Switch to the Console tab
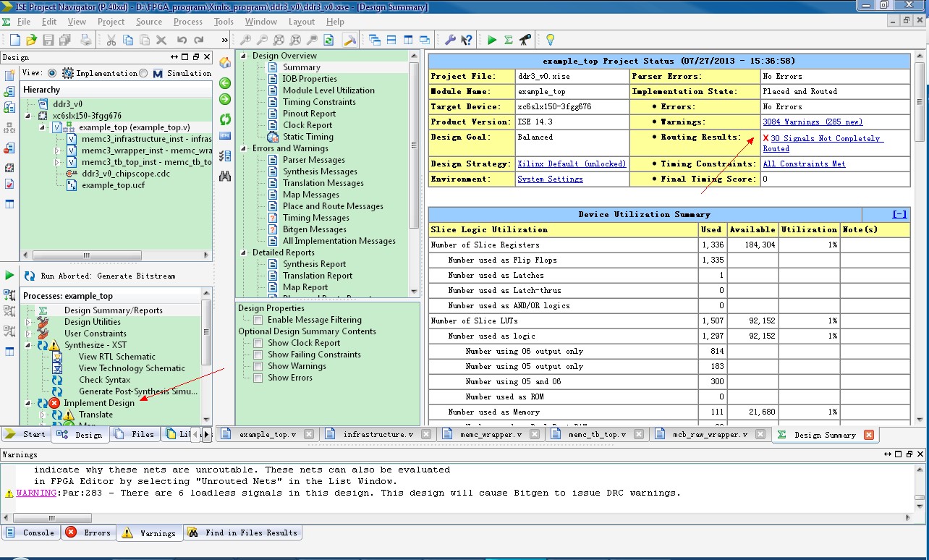Viewport: 929px width, 560px height. [x=30, y=533]
